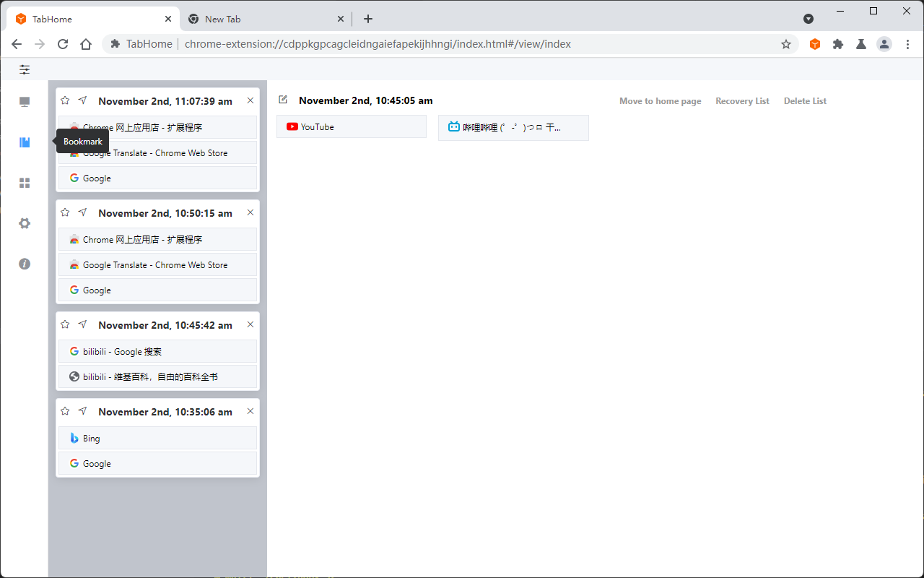This screenshot has height=578, width=924.
Task: Delete the 10:35:06 am list with X
Action: click(250, 411)
